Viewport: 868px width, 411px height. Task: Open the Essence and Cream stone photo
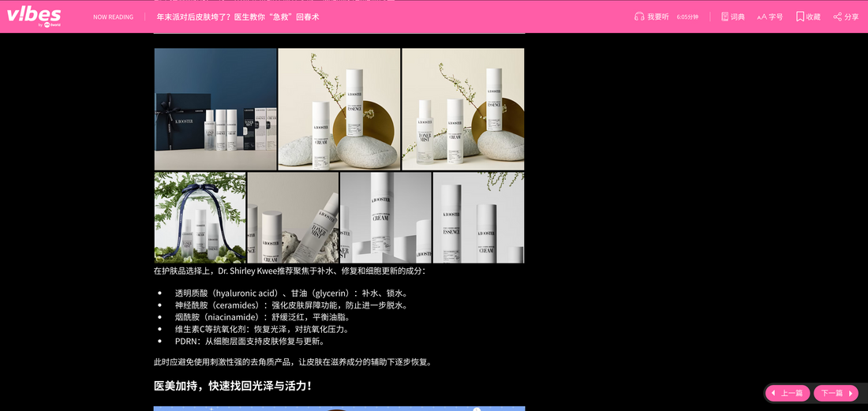coord(339,109)
